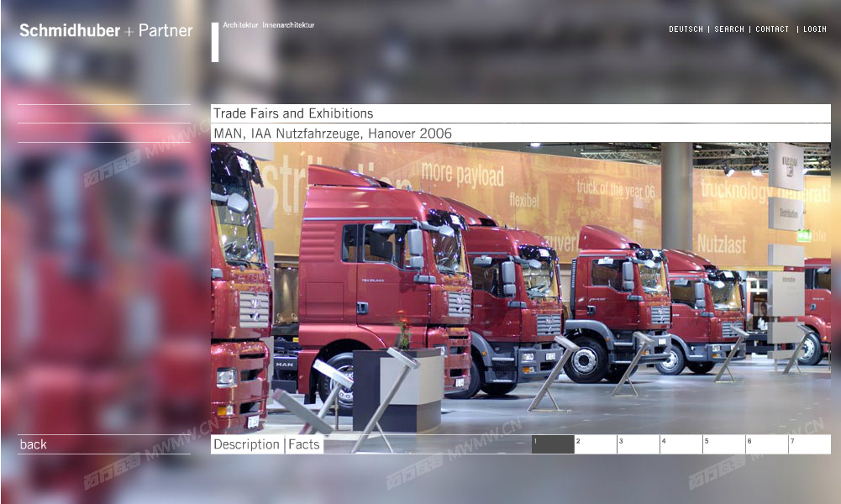Click the Architektur Innenarchitektur tagline
The image size is (841, 504).
tap(269, 25)
